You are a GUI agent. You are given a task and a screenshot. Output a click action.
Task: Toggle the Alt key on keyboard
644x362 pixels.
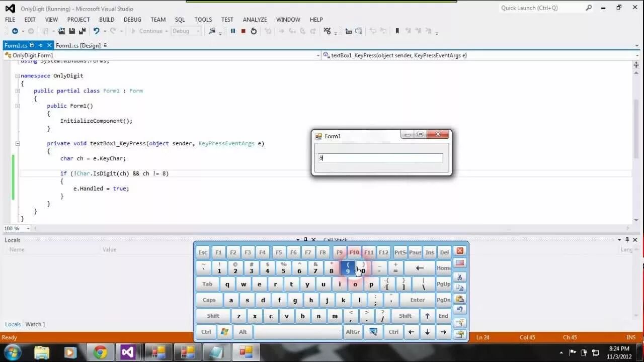[x=243, y=332]
